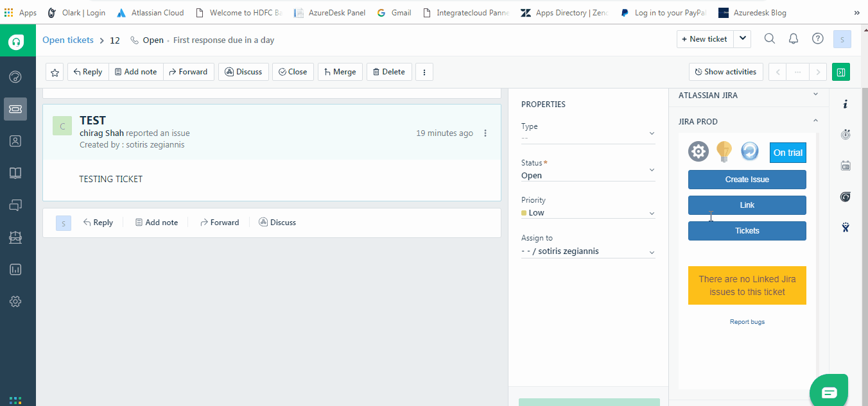Click the Freshdesk headphone logo

16,42
